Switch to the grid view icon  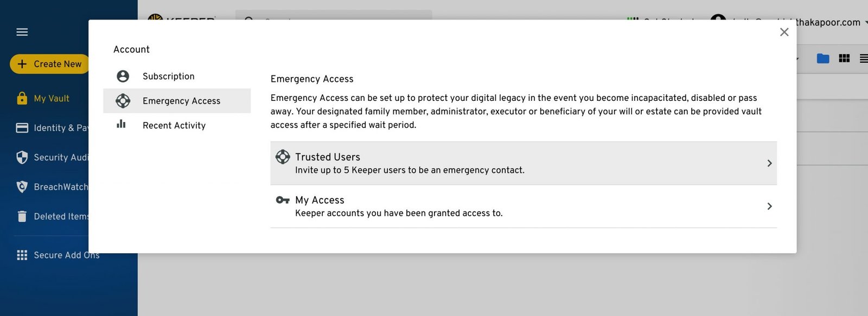point(844,59)
